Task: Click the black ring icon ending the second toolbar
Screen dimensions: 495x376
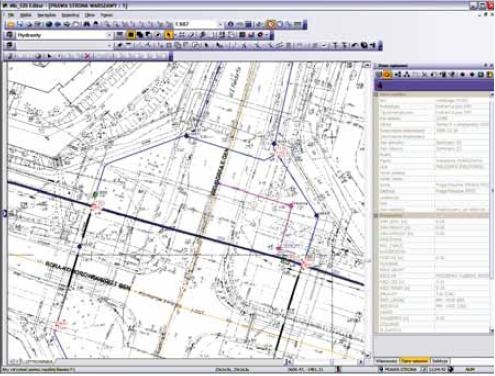Action: pyautogui.click(x=260, y=35)
